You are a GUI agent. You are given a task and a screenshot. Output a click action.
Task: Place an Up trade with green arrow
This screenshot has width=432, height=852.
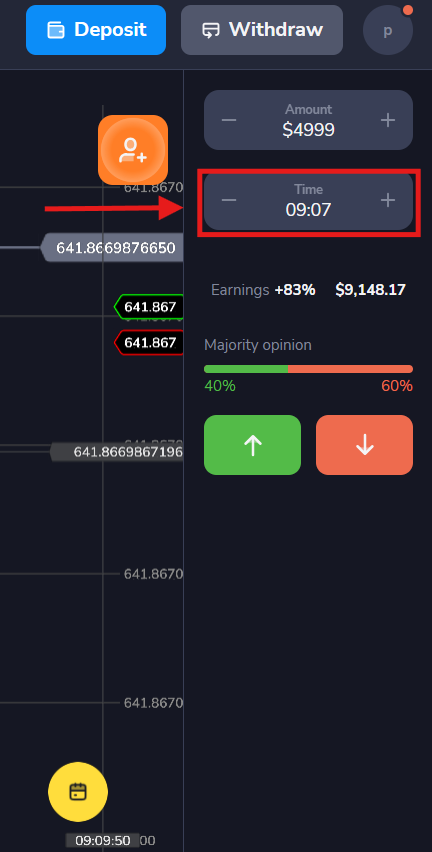pyautogui.click(x=252, y=445)
